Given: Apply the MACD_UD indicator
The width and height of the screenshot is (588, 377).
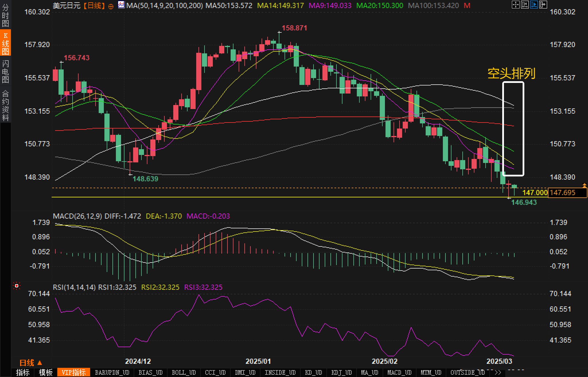Looking at the screenshot, I should coord(400,372).
